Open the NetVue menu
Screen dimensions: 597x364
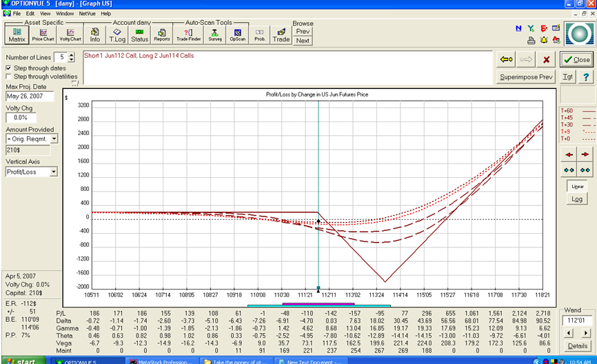(x=87, y=14)
